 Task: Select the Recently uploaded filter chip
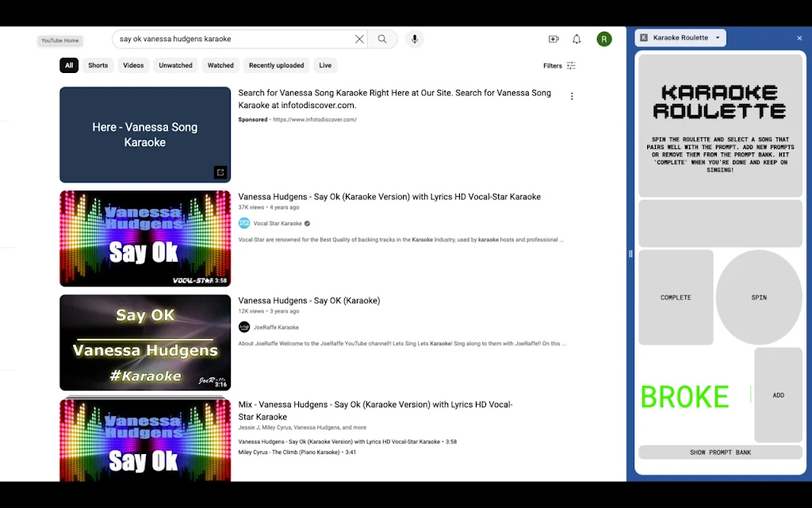[x=277, y=65]
